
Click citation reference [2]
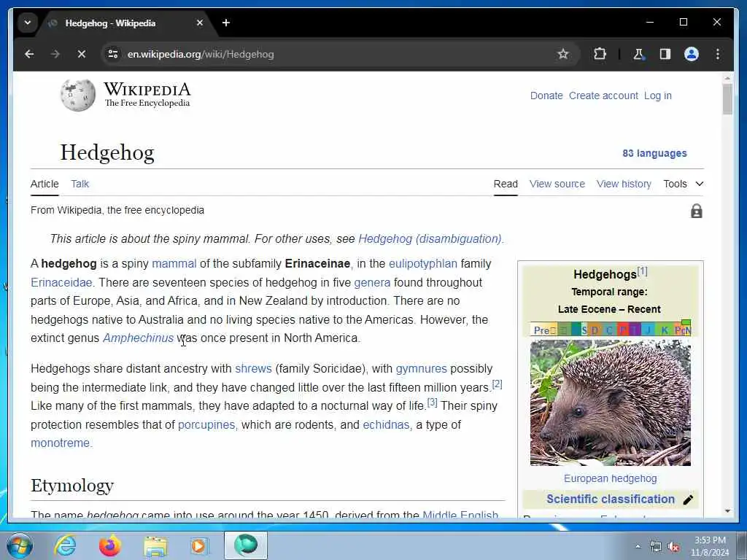[497, 384]
